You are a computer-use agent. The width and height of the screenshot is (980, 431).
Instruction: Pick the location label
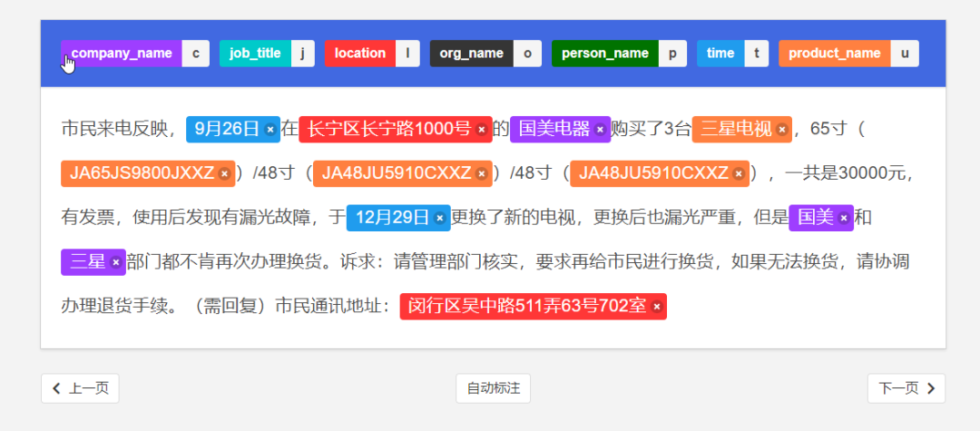359,54
